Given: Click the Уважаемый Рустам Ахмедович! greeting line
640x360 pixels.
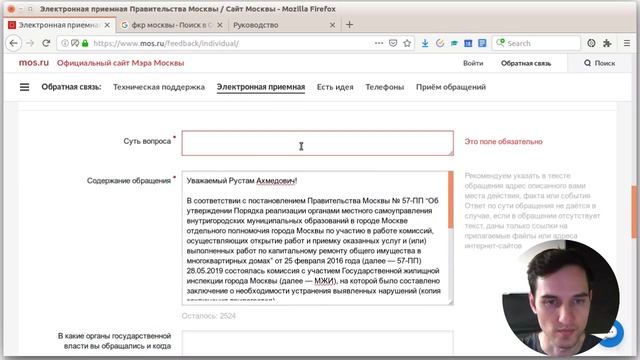Looking at the screenshot, I should tap(242, 181).
